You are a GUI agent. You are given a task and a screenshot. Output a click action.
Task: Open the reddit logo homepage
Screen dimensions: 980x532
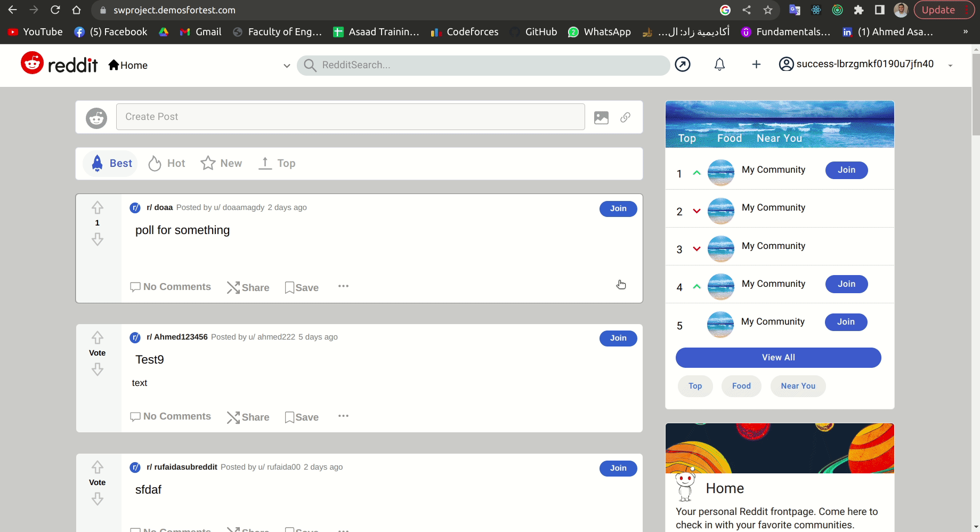click(x=59, y=64)
